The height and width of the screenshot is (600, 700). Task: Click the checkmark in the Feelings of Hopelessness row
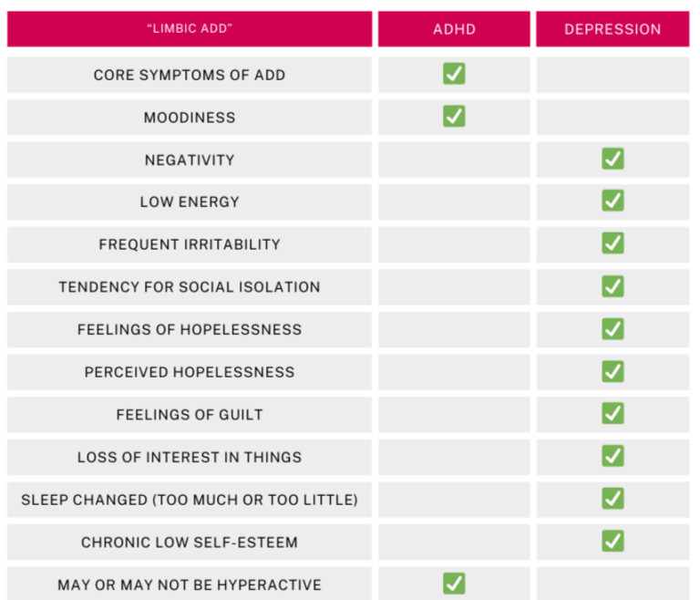coord(612,329)
